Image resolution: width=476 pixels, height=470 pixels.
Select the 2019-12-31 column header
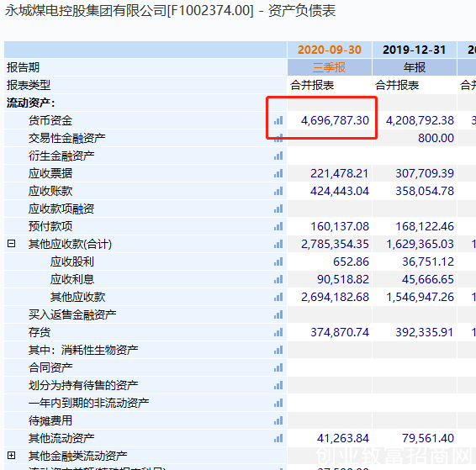[x=415, y=50]
